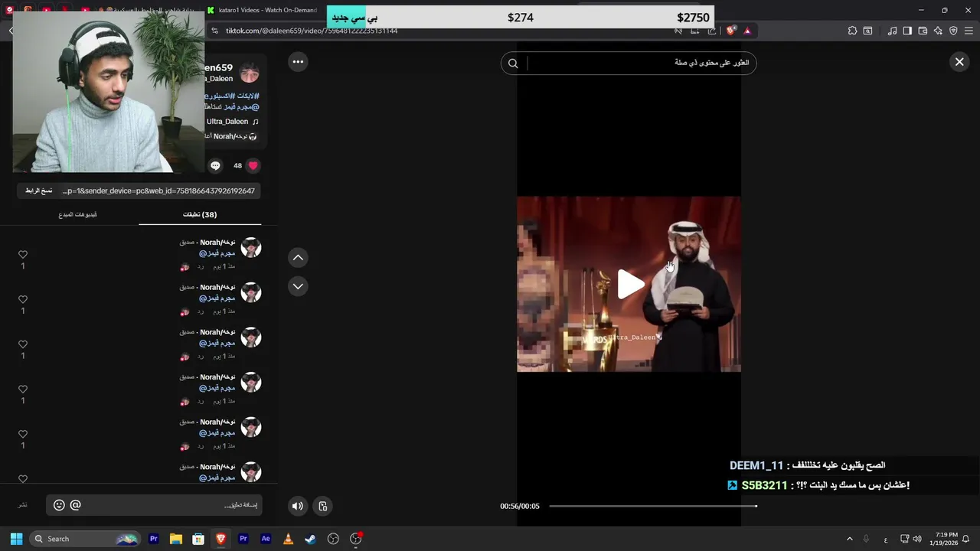Open Leo AI sparkle icon

938,31
